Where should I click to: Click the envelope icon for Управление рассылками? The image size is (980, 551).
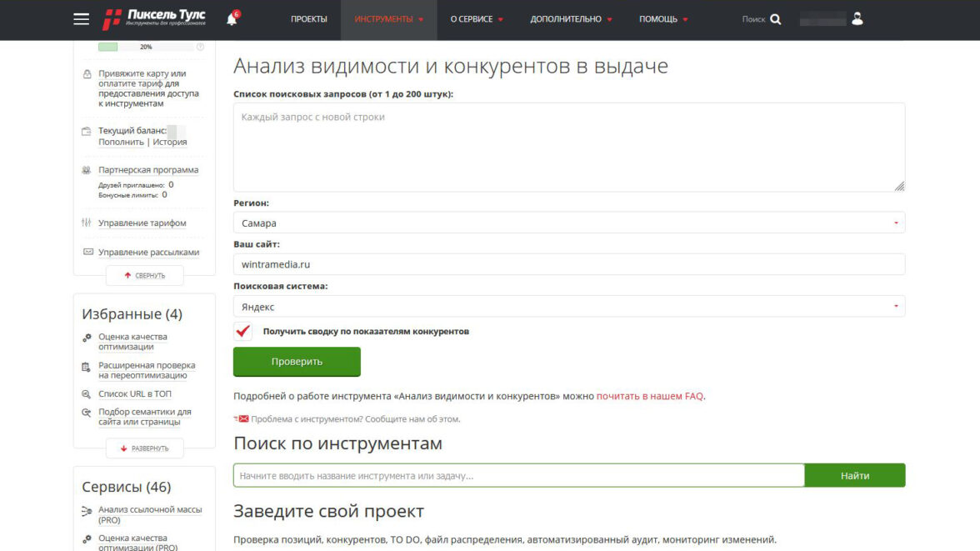pos(88,252)
